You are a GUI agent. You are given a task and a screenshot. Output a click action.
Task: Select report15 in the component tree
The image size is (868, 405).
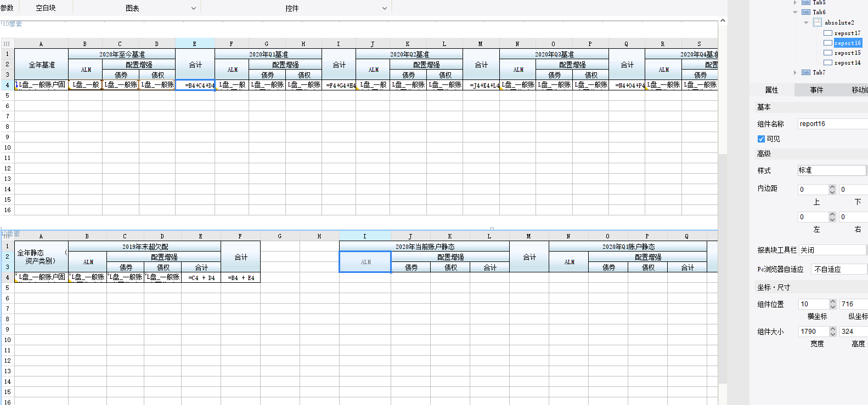click(847, 53)
